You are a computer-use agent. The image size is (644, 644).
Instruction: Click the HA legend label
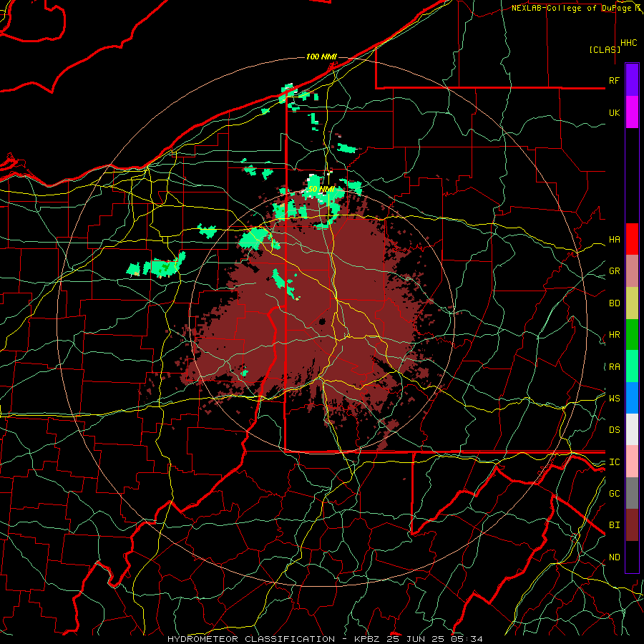coord(615,240)
